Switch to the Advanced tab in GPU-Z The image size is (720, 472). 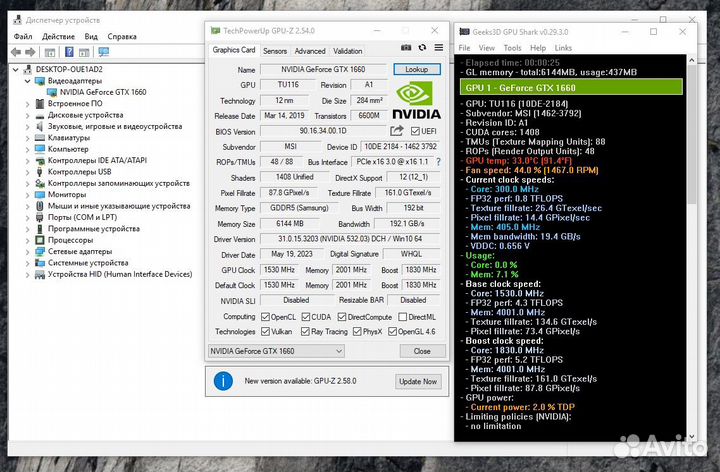tap(310, 51)
